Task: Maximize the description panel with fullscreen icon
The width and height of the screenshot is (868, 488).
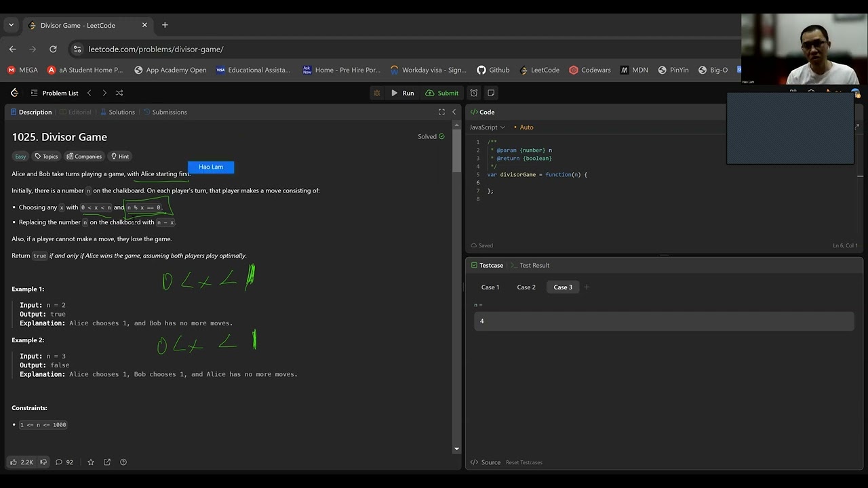Action: pyautogui.click(x=441, y=112)
